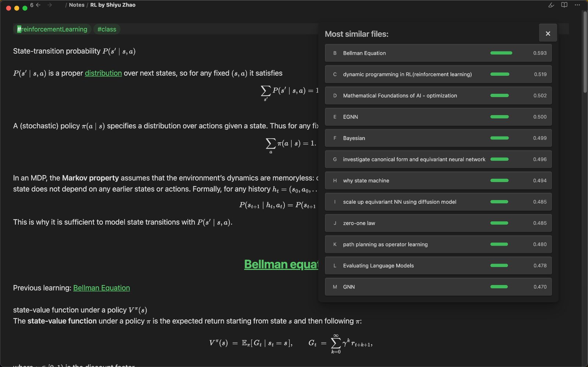The height and width of the screenshot is (367, 588).
Task: Click the similarity bar for GNN
Action: point(499,287)
